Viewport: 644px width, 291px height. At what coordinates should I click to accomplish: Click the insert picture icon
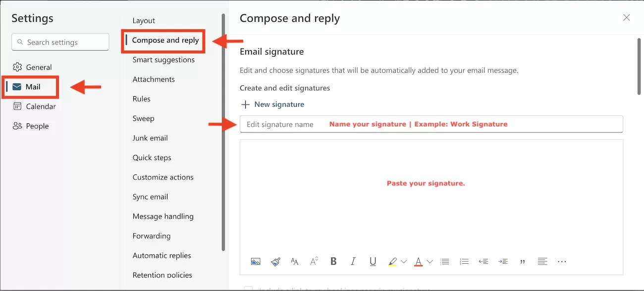(x=256, y=261)
